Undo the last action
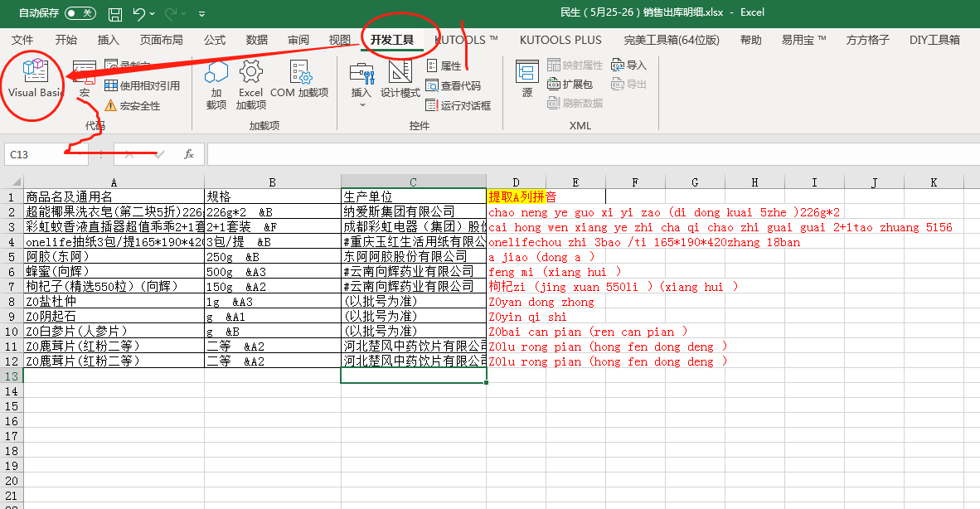980x509 pixels. [x=138, y=13]
